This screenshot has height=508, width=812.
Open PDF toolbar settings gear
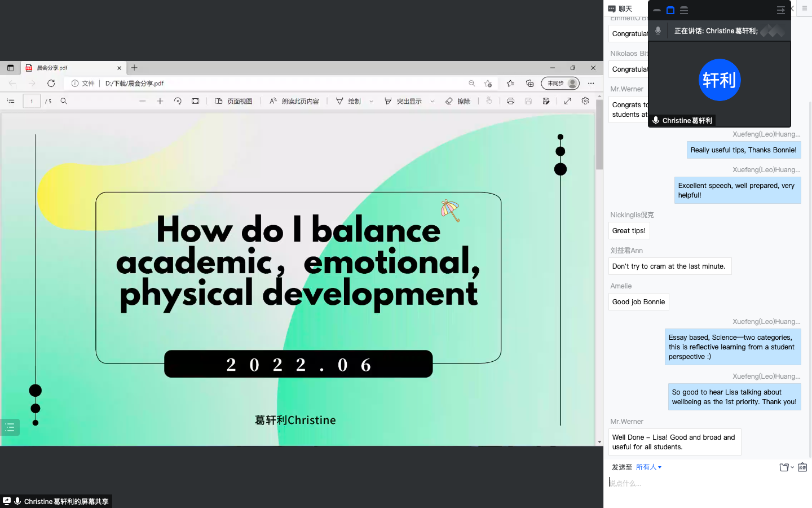pyautogui.click(x=585, y=101)
